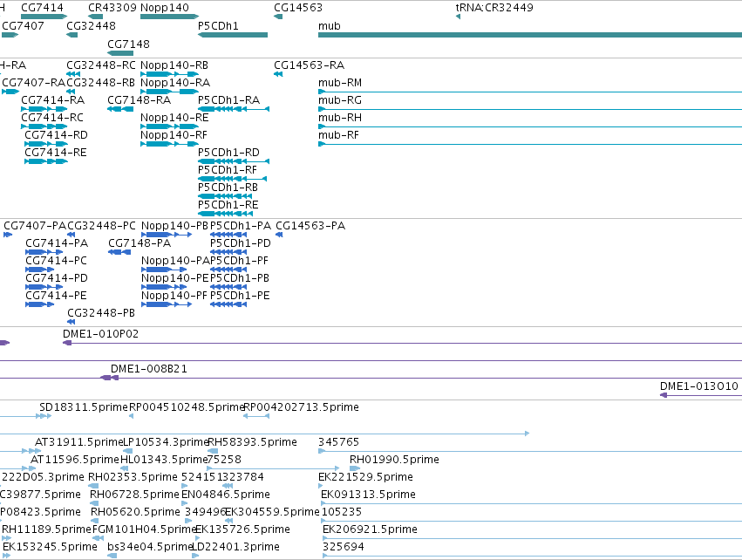The width and height of the screenshot is (742, 560).
Task: Click the CG7148-RA transcript label
Action: pos(140,100)
